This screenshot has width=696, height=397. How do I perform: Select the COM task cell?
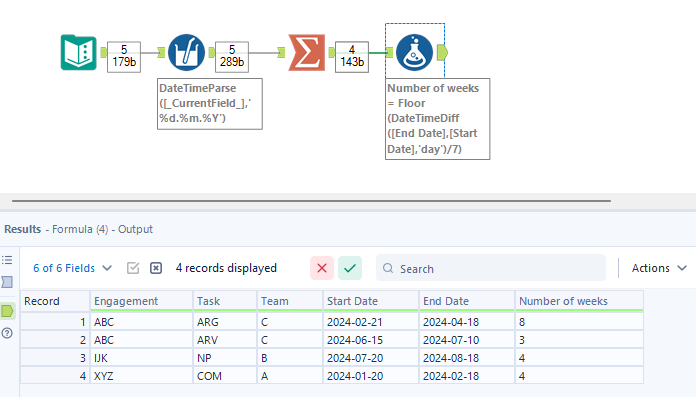225,376
